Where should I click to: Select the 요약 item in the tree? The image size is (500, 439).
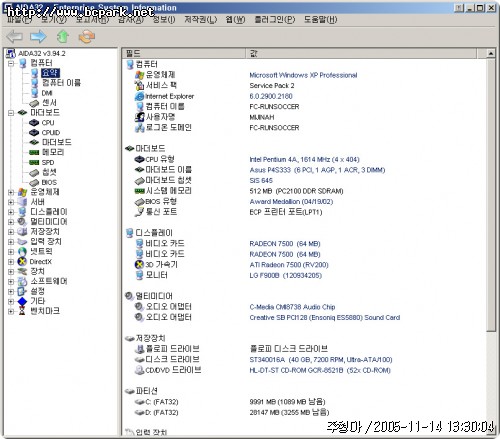pos(50,73)
